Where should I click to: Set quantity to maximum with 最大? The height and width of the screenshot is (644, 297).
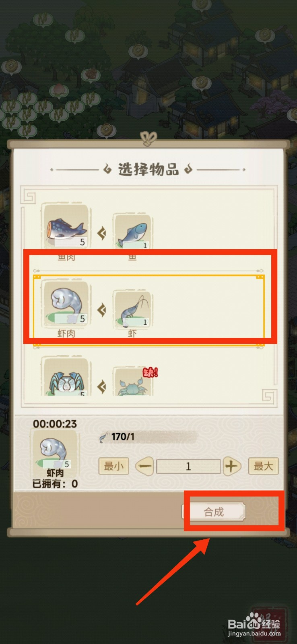264,466
